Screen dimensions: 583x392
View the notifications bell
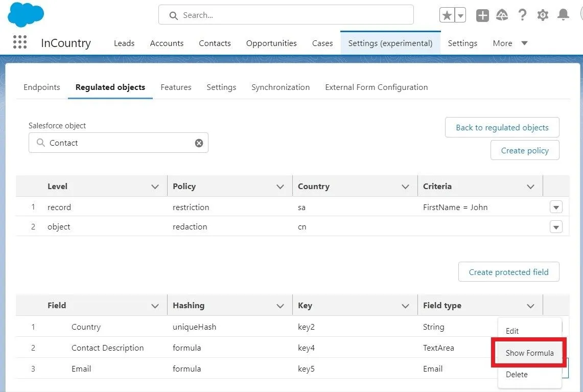tap(563, 15)
